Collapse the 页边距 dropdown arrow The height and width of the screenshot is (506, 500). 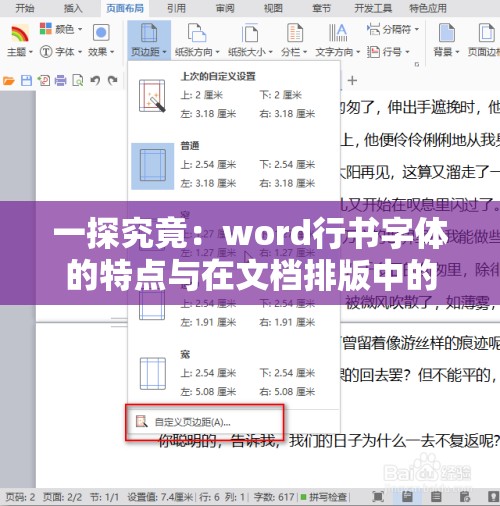(164, 52)
